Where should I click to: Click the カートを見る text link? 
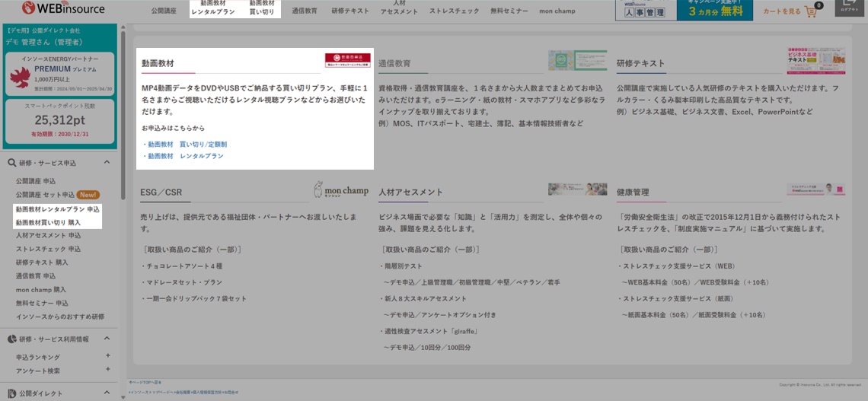point(782,11)
